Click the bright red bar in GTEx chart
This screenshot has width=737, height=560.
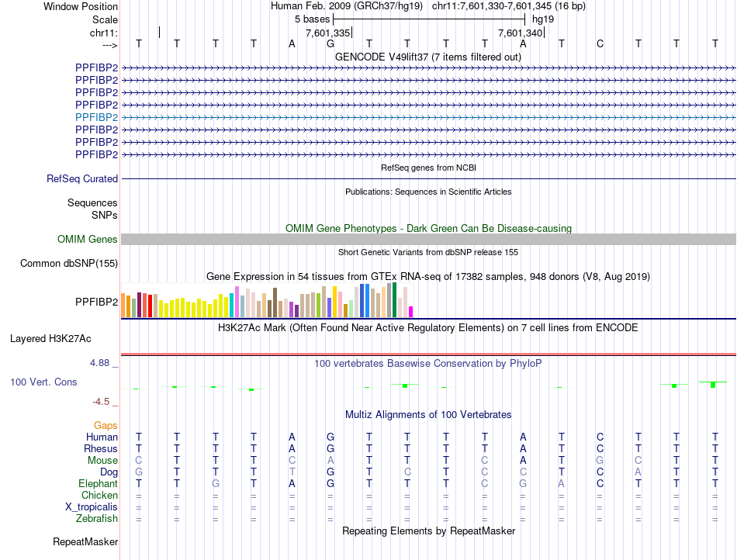tap(150, 306)
